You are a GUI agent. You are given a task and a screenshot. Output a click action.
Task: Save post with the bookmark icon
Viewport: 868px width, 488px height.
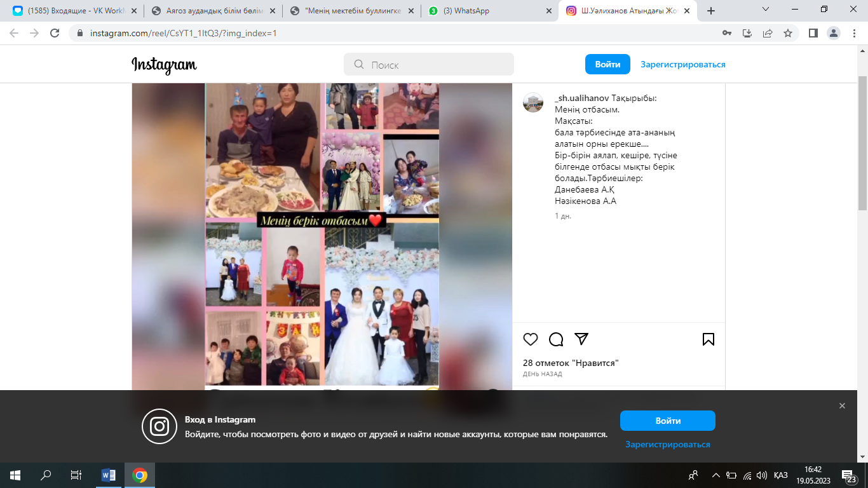(709, 339)
